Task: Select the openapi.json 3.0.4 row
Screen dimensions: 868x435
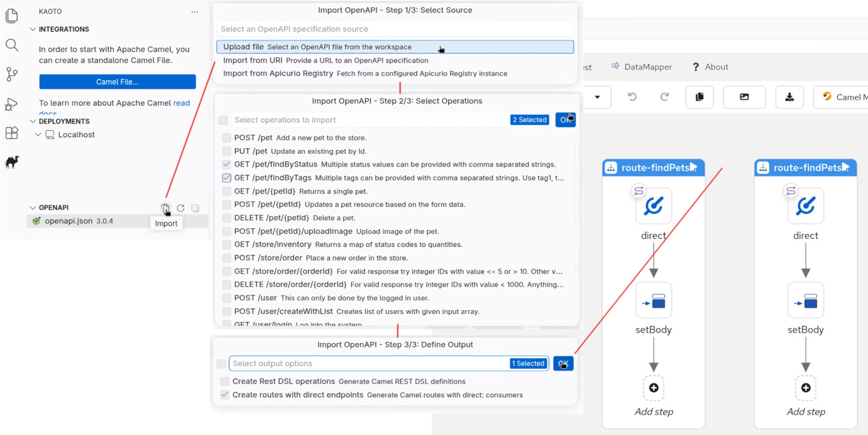Action: point(118,221)
